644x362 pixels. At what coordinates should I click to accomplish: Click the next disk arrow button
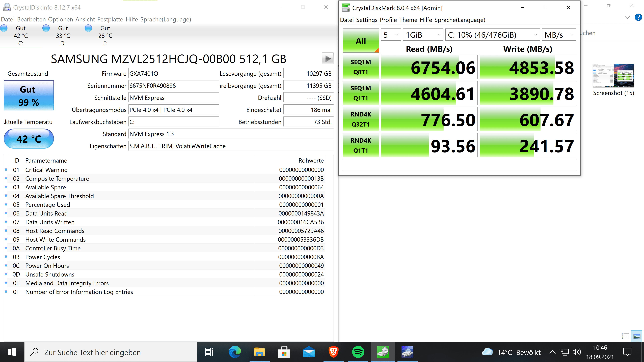[x=328, y=59]
